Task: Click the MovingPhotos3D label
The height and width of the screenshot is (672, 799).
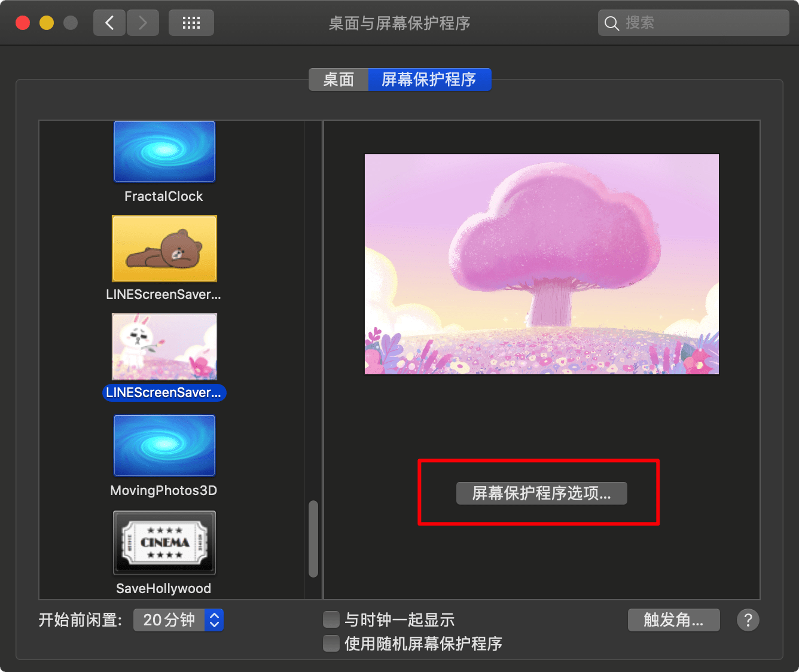Action: (x=164, y=490)
